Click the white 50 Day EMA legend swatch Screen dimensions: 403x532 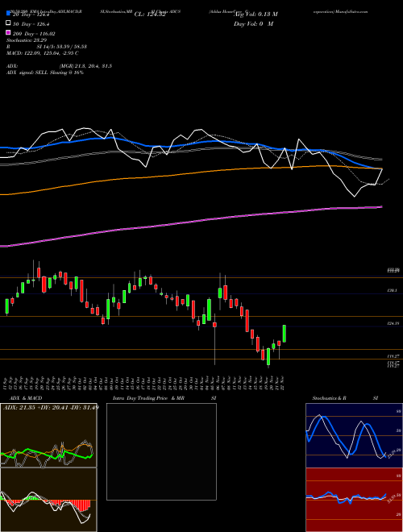[8, 23]
